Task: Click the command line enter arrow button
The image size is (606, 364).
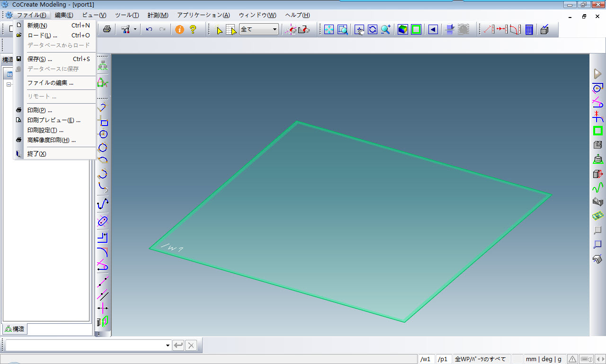Action: [x=178, y=346]
